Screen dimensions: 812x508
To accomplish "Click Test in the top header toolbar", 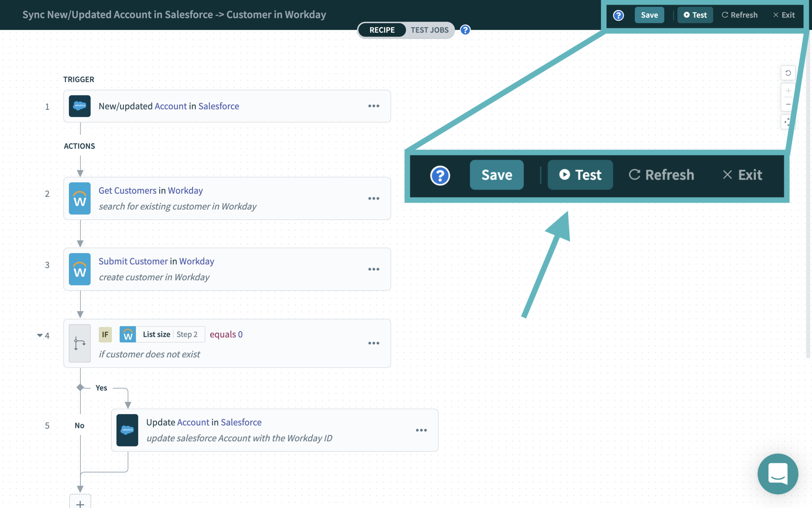I will (695, 15).
